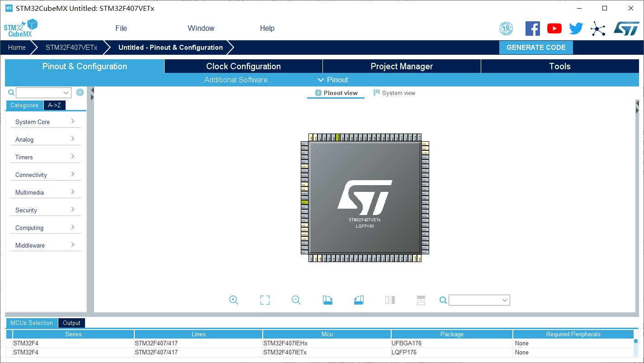The height and width of the screenshot is (363, 644).
Task: Select Untitled - Pinout & Configuration breadcrumb
Action: coord(170,48)
